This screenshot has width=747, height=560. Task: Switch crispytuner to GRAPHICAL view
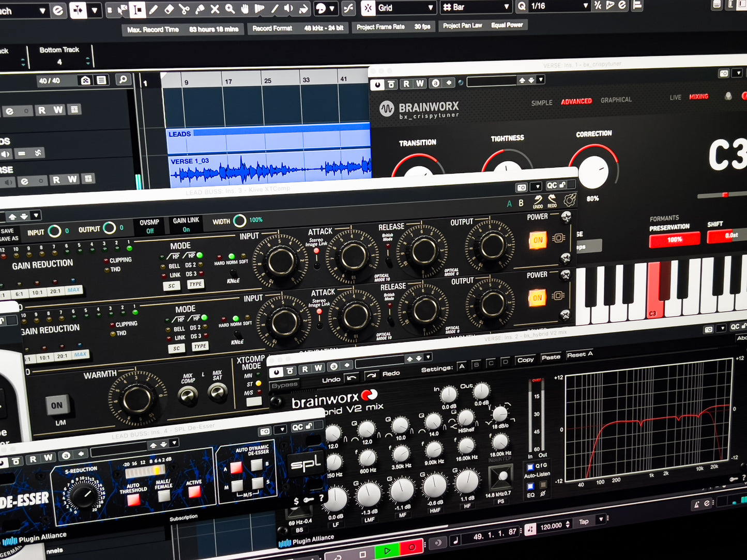pos(616,100)
